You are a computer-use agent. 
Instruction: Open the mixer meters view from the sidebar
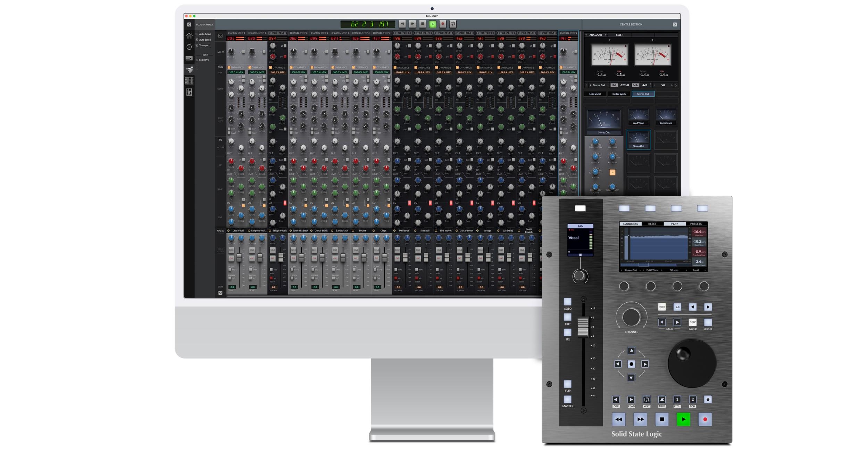point(189,81)
